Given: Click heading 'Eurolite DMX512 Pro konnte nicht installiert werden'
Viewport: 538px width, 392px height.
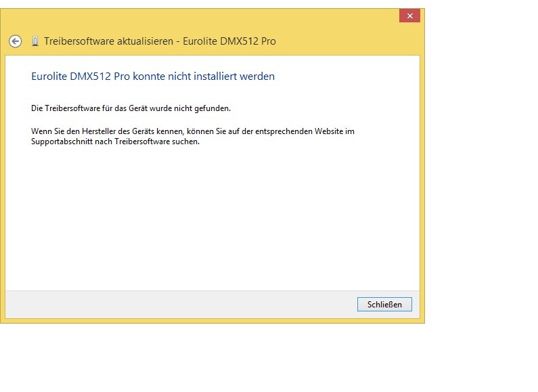Looking at the screenshot, I should click(x=153, y=77).
